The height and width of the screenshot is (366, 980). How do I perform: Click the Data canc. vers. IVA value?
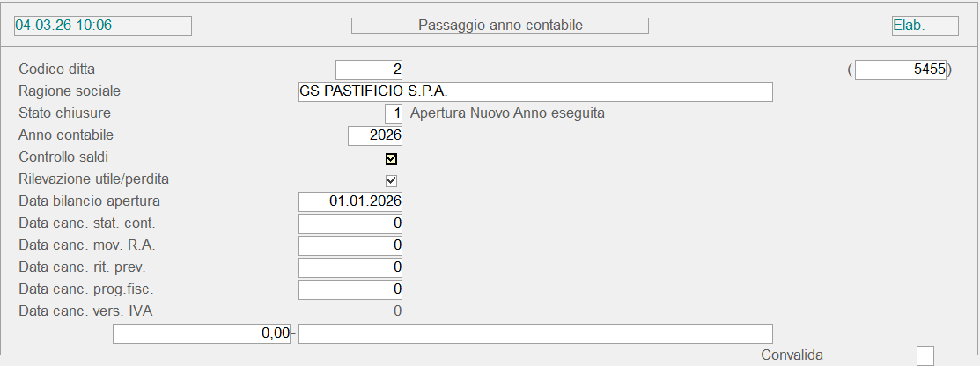(396, 311)
